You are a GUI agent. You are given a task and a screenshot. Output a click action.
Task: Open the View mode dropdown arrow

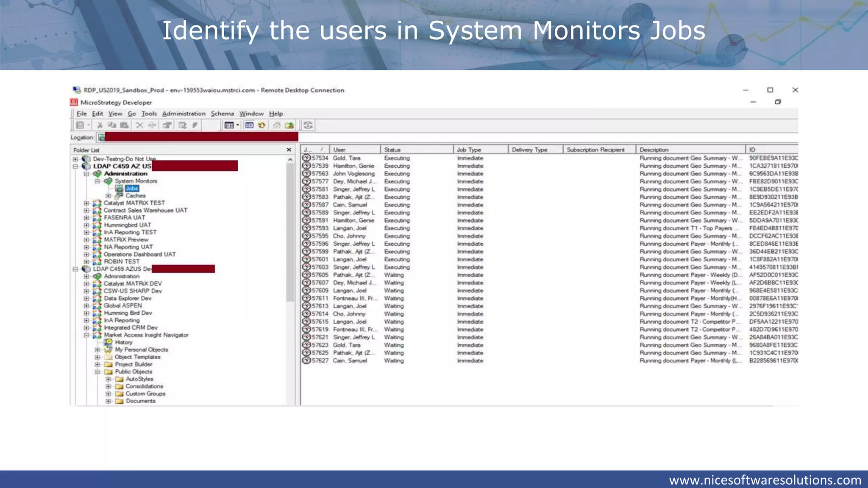click(x=238, y=125)
